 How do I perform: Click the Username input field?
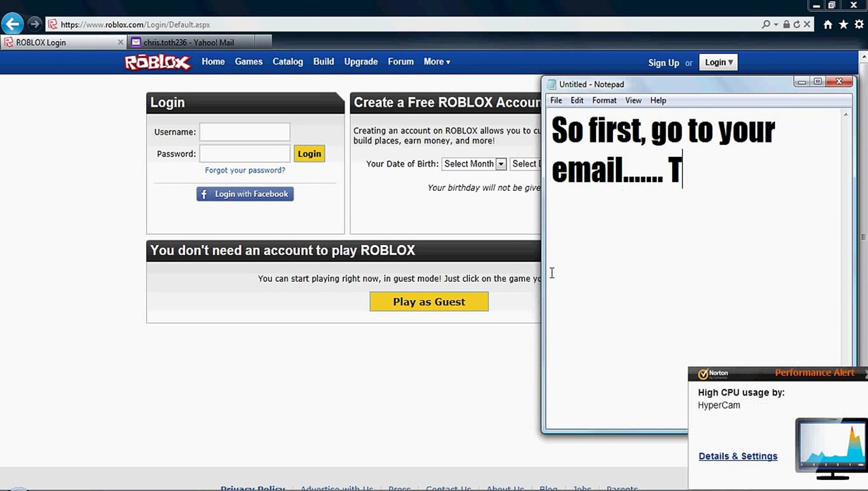(x=244, y=132)
